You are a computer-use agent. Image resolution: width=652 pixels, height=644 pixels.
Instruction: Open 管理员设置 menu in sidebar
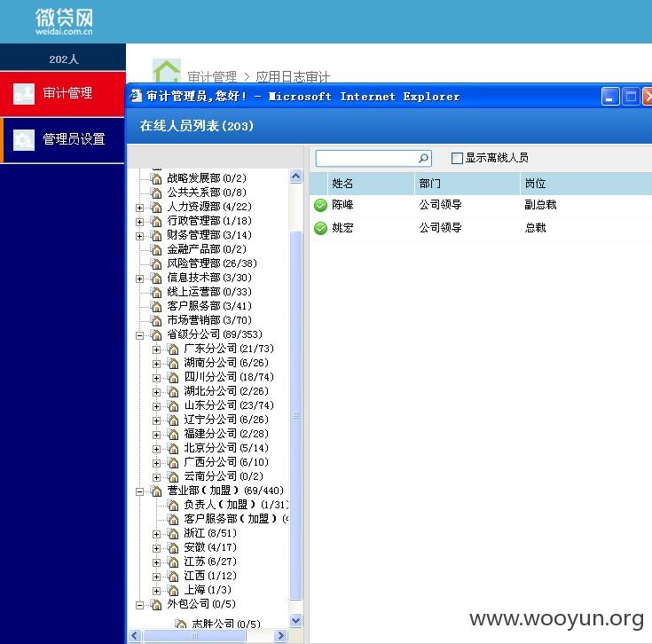tap(64, 140)
